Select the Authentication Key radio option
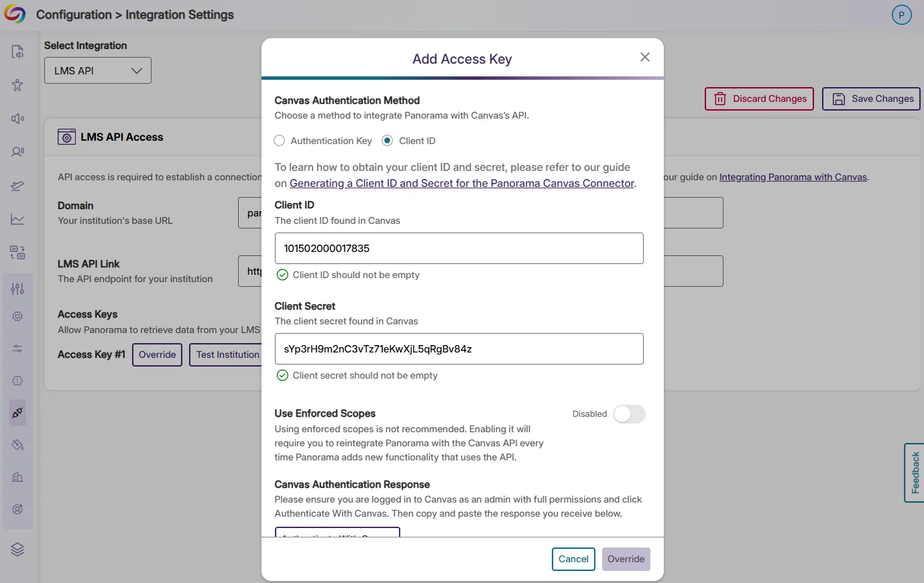924x583 pixels. pos(280,141)
